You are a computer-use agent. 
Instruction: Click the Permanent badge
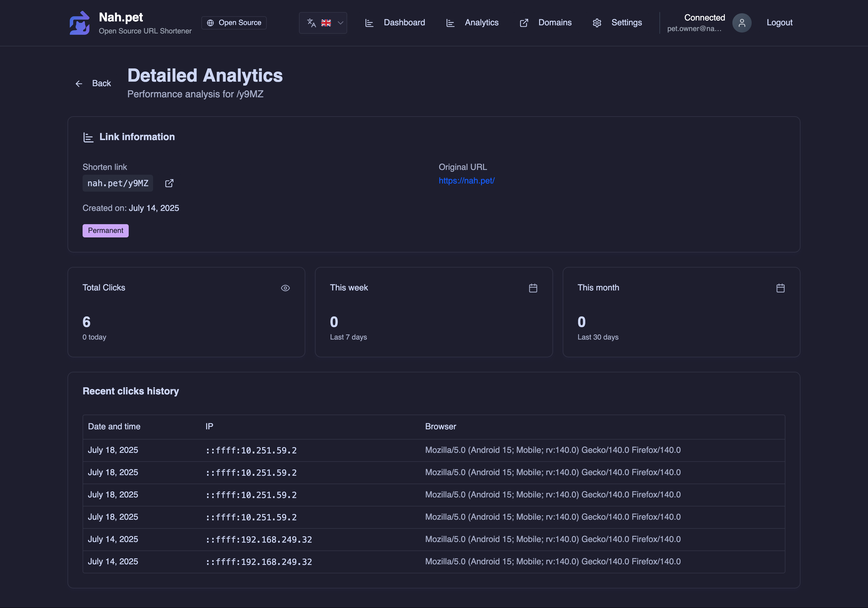click(105, 230)
